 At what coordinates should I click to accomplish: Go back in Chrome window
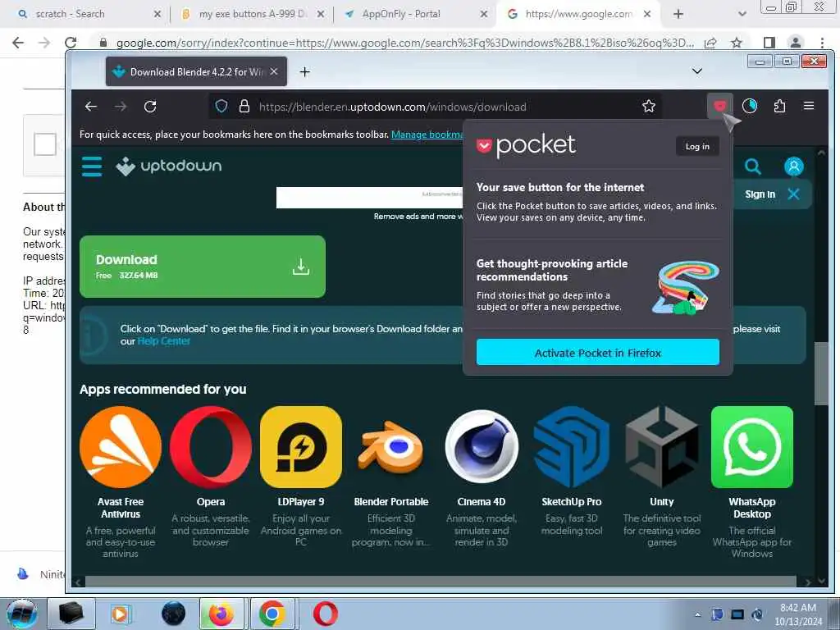coord(18,43)
